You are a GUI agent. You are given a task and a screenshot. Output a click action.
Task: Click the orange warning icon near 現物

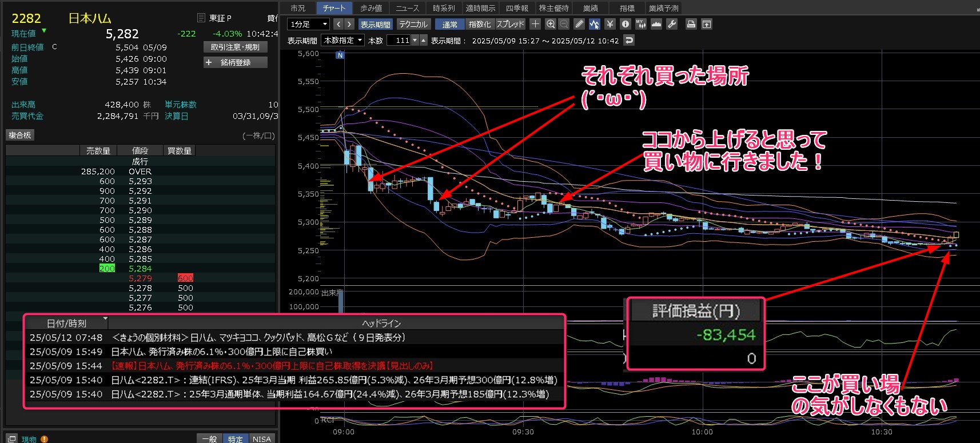pyautogui.click(x=44, y=440)
